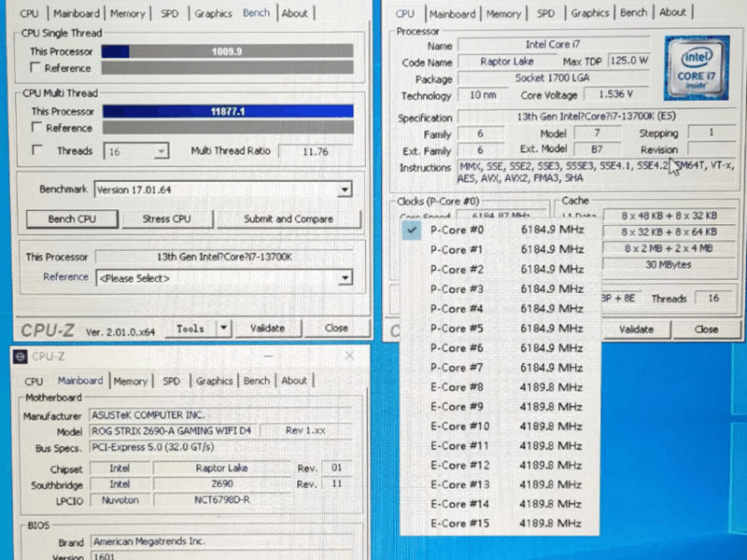Open the Threads count dropdown showing 16
The width and height of the screenshot is (747, 560).
pos(136,151)
